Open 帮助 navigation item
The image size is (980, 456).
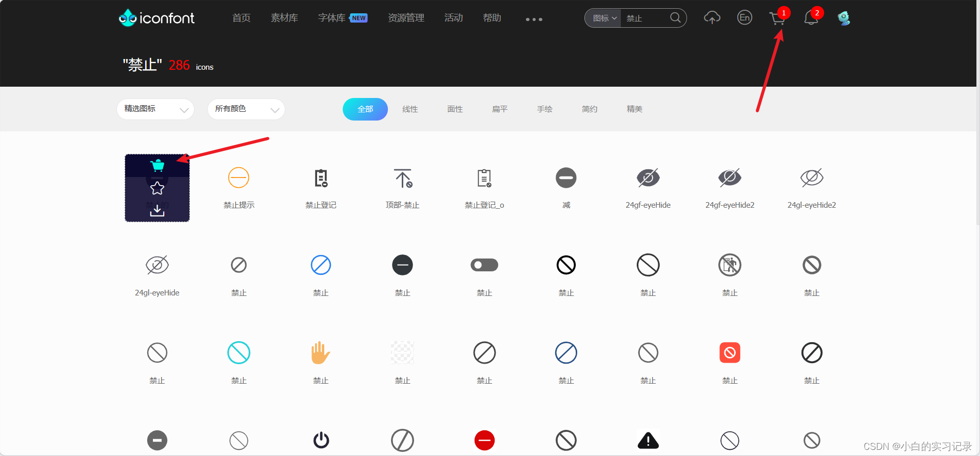pos(492,18)
